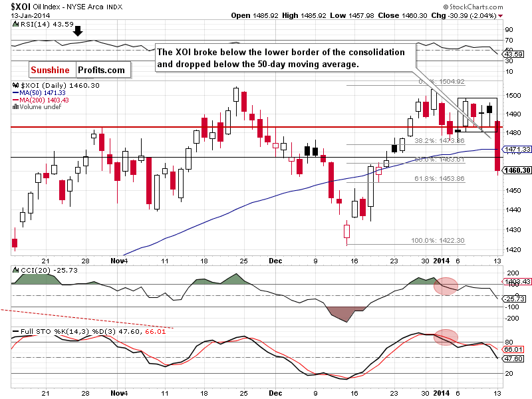532x399 pixels.
Task: Click the volume bars icon beside Volume undef
Action: pyautogui.click(x=15, y=106)
